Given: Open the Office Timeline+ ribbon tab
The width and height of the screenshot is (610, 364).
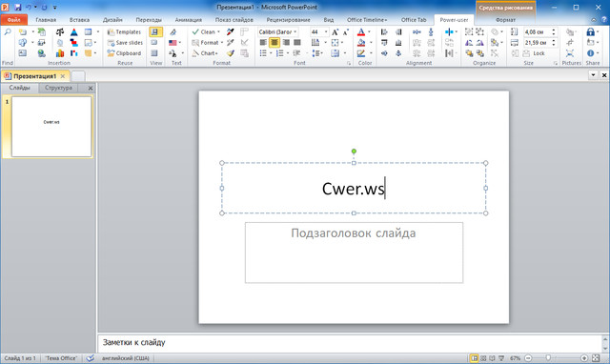Looking at the screenshot, I should (x=367, y=20).
